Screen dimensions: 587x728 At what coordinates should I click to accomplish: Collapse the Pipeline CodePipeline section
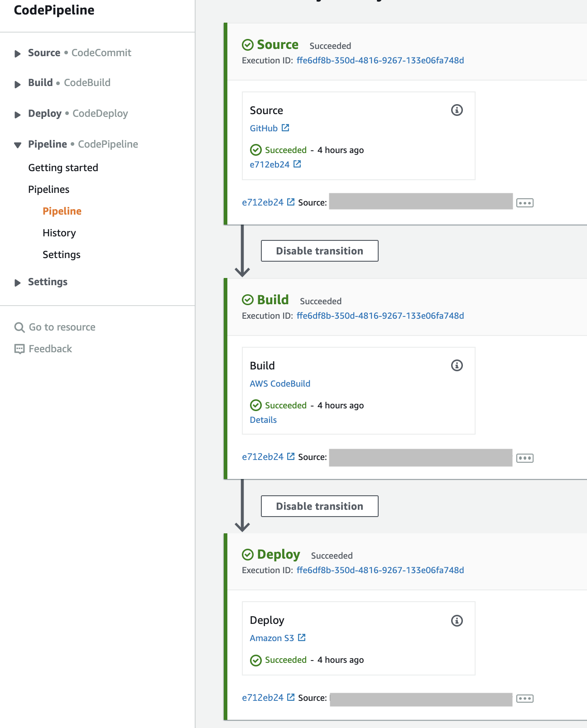pos(18,145)
